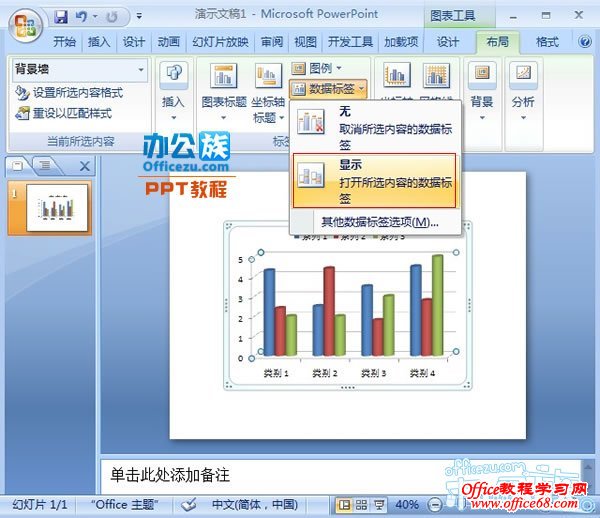Click the spell check status icon
This screenshot has height=518, width=600.
coord(189,505)
